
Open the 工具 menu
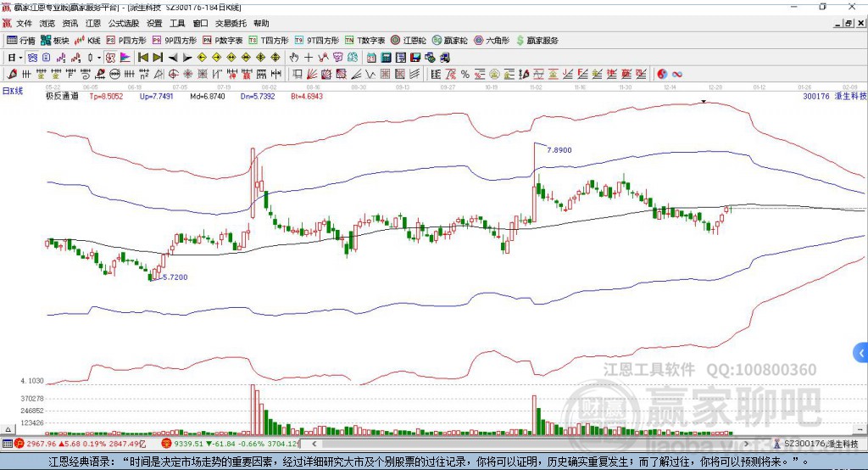click(177, 23)
